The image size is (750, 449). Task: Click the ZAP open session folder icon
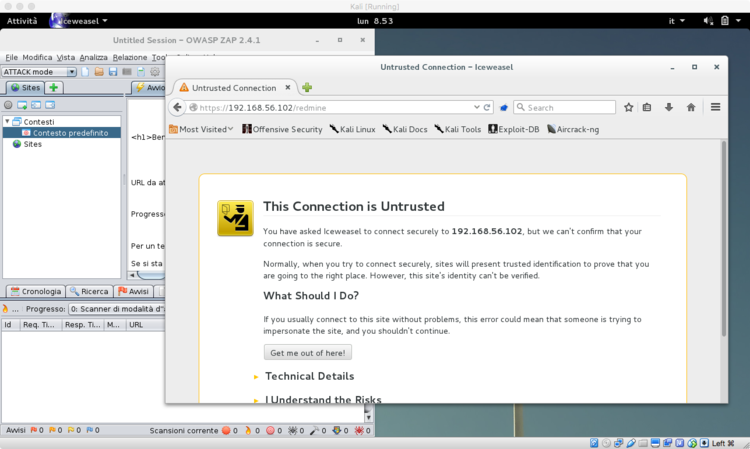coord(99,72)
